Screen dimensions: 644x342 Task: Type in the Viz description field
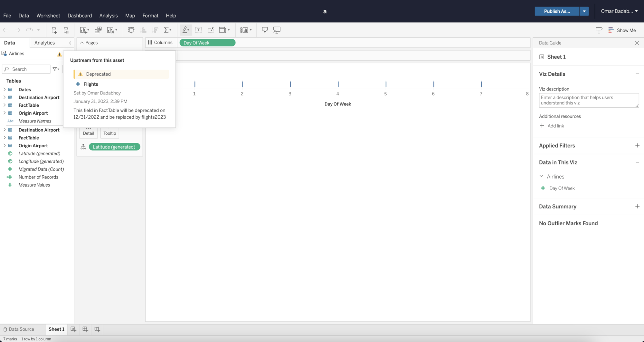pos(588,100)
